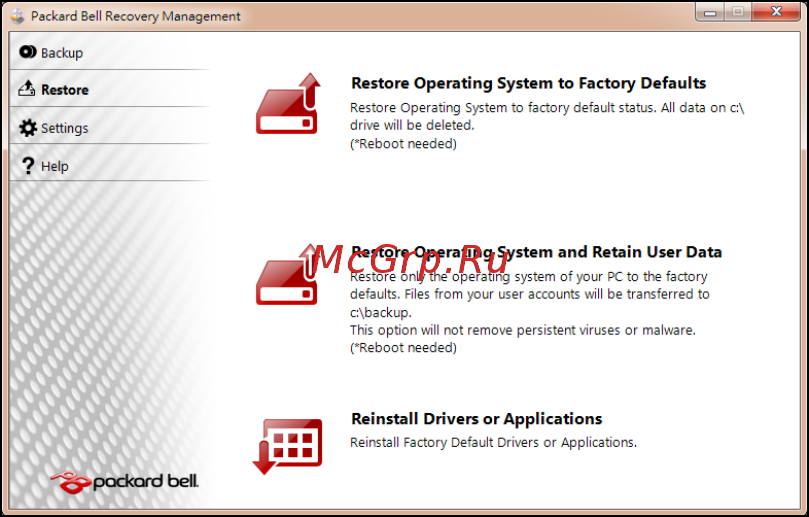Click '(*Reboot needed)' under factory defaults option
This screenshot has width=809, height=517.
403,143
